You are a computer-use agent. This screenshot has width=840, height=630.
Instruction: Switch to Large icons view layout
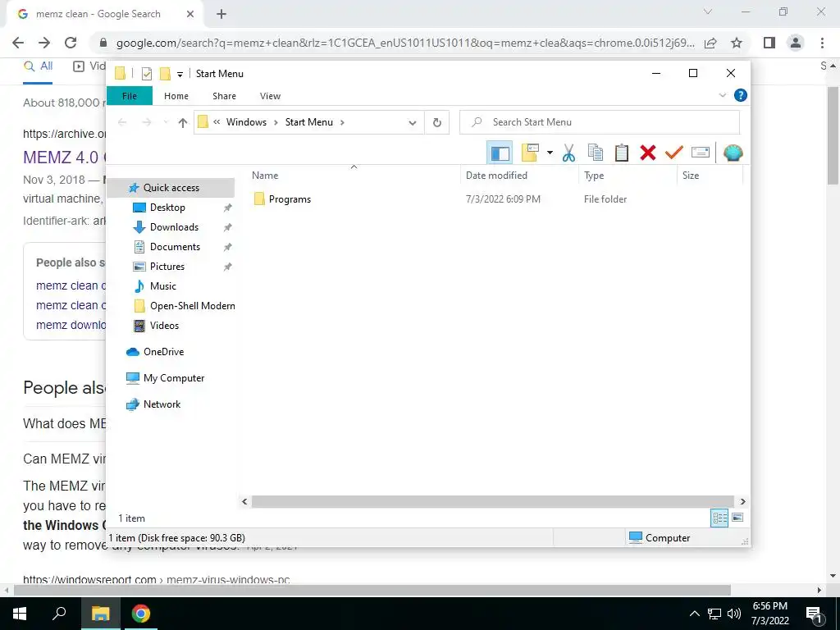tap(737, 518)
